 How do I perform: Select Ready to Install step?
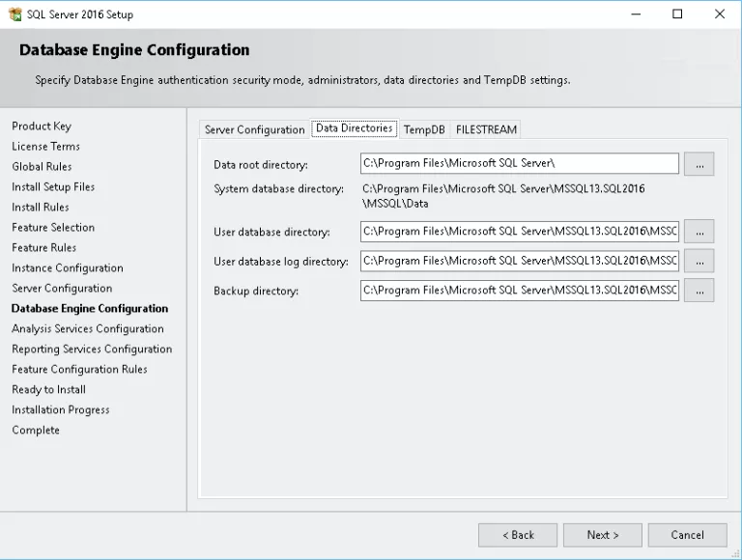[x=48, y=390]
